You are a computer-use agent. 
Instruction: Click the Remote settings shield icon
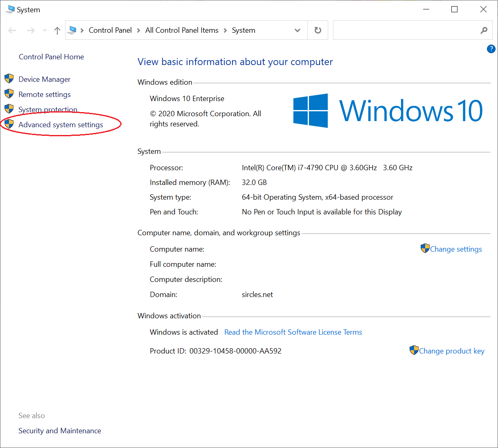pyautogui.click(x=9, y=94)
